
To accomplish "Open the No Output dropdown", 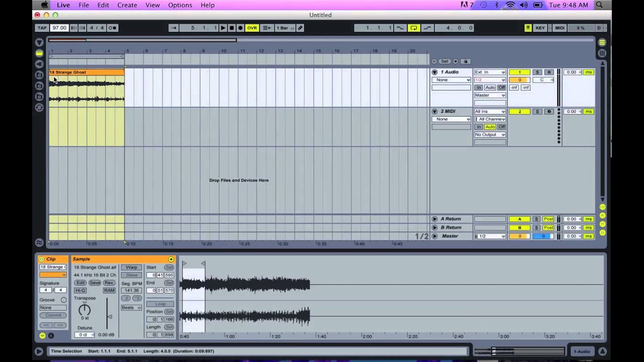I will click(490, 134).
